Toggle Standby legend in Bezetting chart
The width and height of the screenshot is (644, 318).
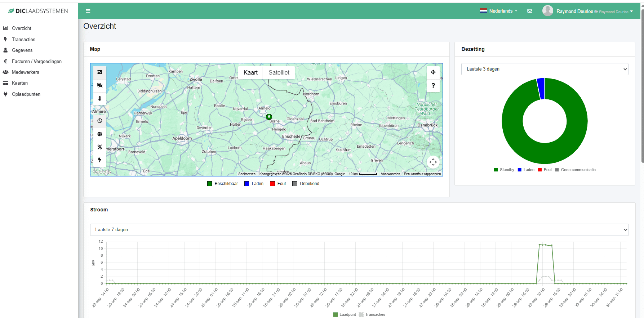(504, 170)
